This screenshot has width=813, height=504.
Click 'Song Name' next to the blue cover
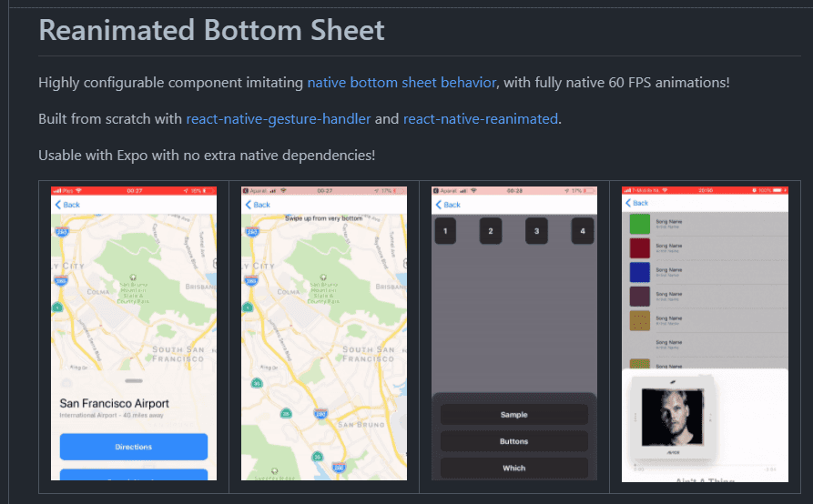tap(669, 270)
